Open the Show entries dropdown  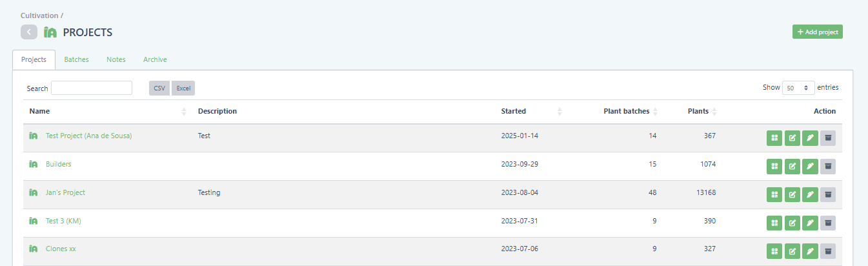click(798, 88)
